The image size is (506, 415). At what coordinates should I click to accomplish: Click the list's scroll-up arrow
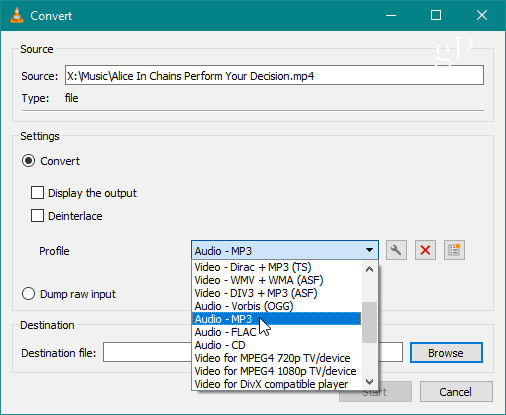369,269
